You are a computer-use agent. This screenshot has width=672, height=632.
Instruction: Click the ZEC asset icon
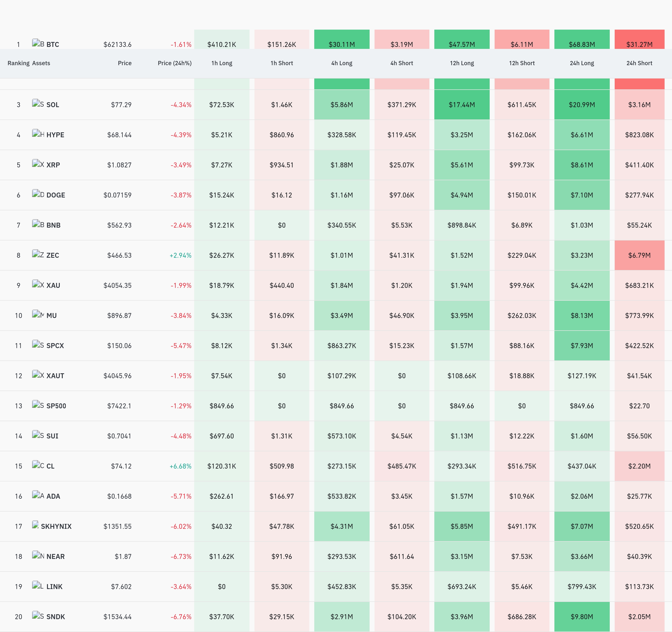[38, 254]
